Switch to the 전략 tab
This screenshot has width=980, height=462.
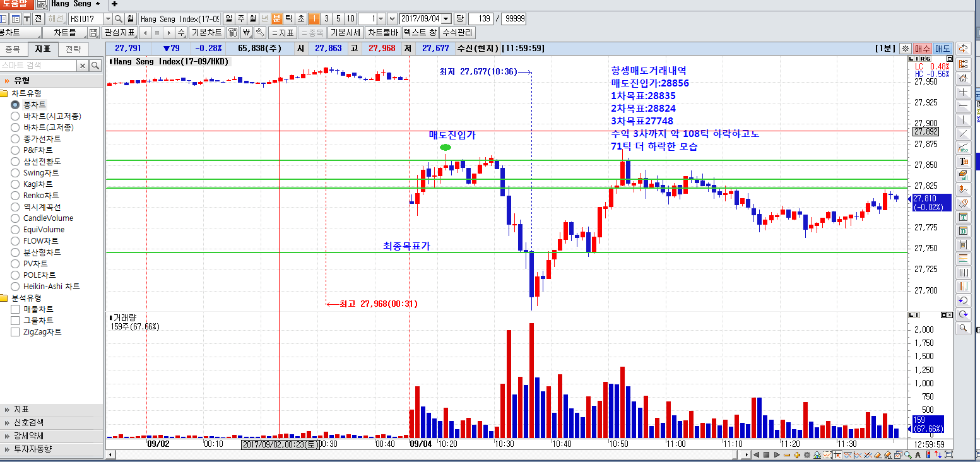tap(73, 49)
